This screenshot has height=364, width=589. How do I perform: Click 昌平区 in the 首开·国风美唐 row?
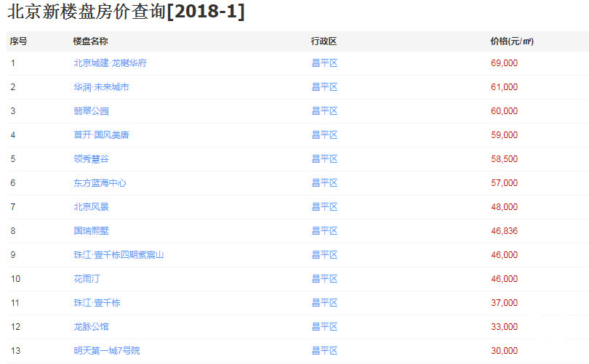point(325,135)
